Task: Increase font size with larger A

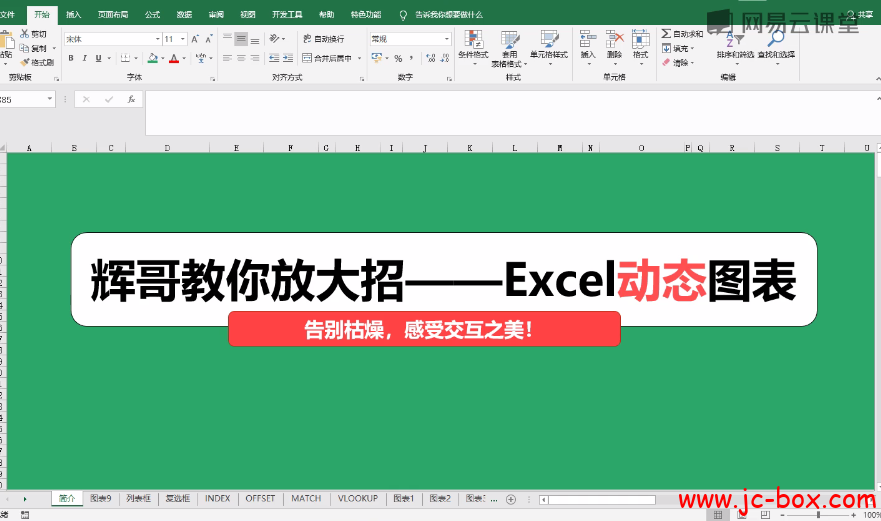Action: (x=194, y=39)
